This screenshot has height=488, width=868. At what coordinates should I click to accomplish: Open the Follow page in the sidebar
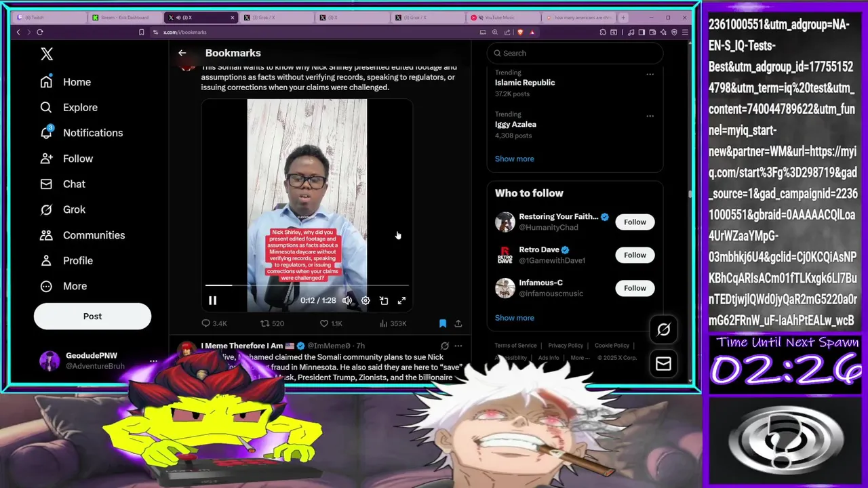[66, 159]
